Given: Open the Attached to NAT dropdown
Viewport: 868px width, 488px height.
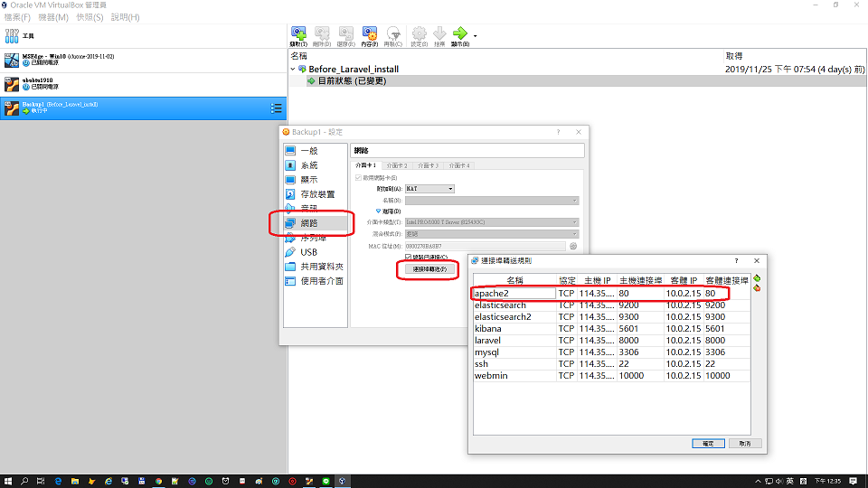Looking at the screenshot, I should coord(429,189).
